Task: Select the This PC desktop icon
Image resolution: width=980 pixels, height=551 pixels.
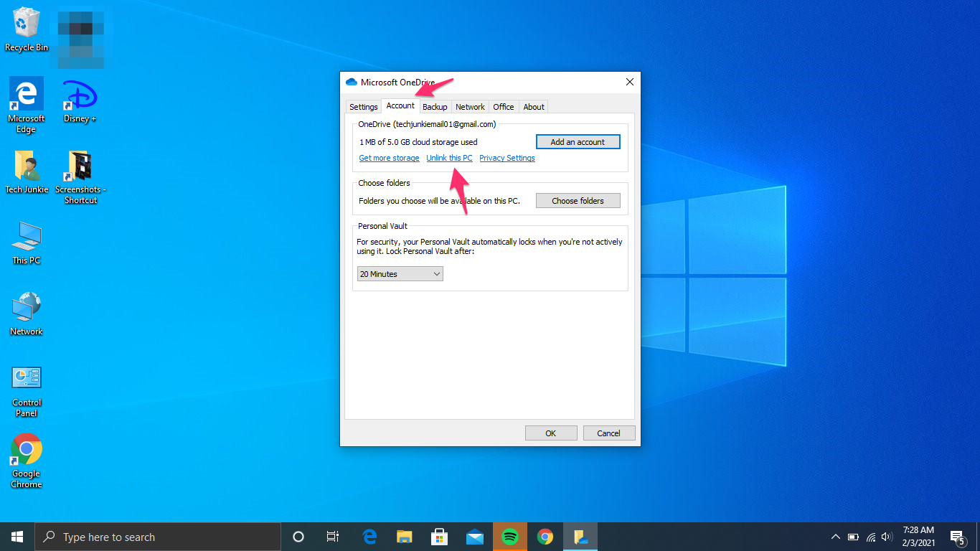Action: [x=27, y=242]
